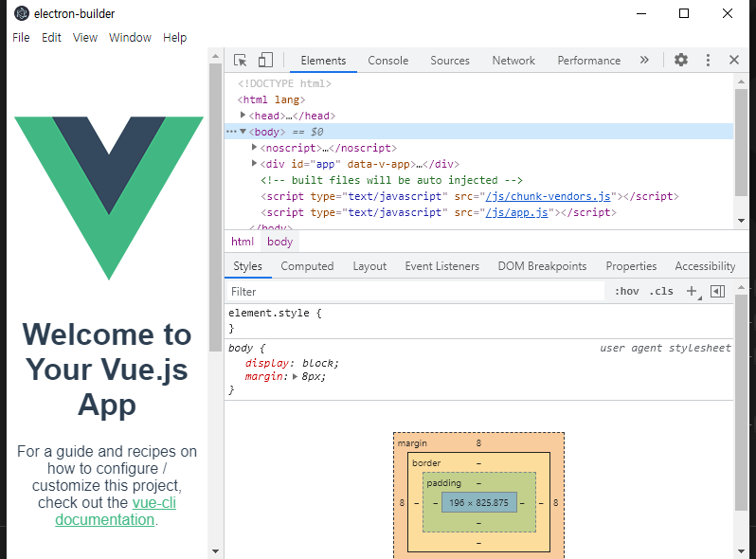Viewport: 756px width, 559px height.
Task: Open the Event Listeners sub-tab
Action: pyautogui.click(x=442, y=266)
